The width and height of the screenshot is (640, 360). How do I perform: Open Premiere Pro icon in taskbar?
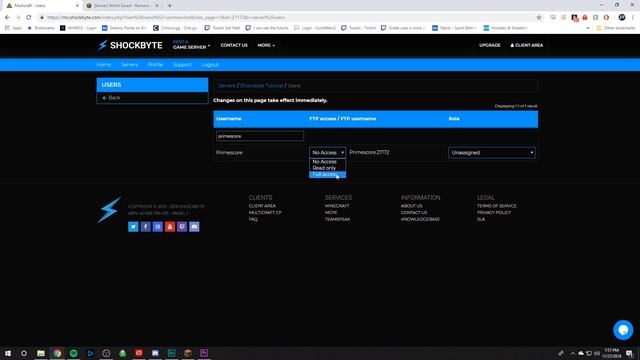coord(204,353)
